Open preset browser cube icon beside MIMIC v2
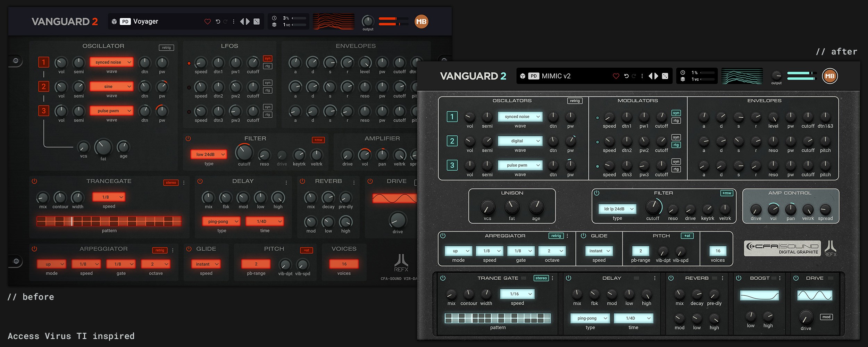Image resolution: width=868 pixels, height=347 pixels. click(523, 76)
